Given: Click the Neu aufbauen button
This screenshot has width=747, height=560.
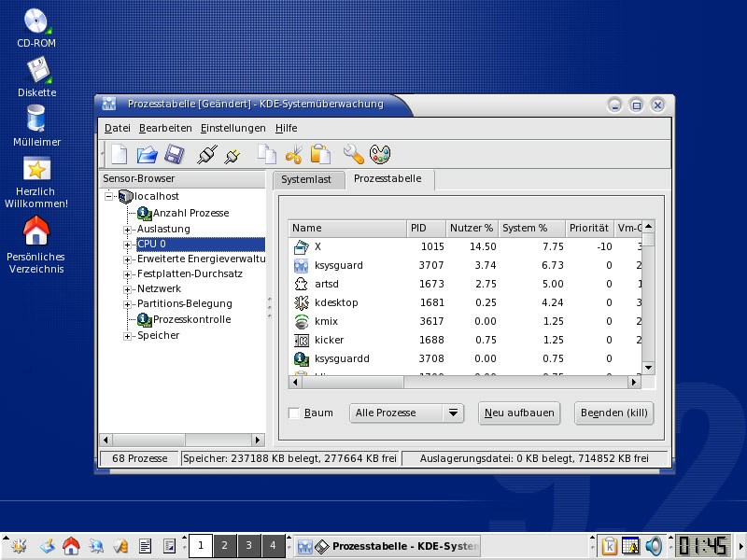Looking at the screenshot, I should [x=519, y=413].
